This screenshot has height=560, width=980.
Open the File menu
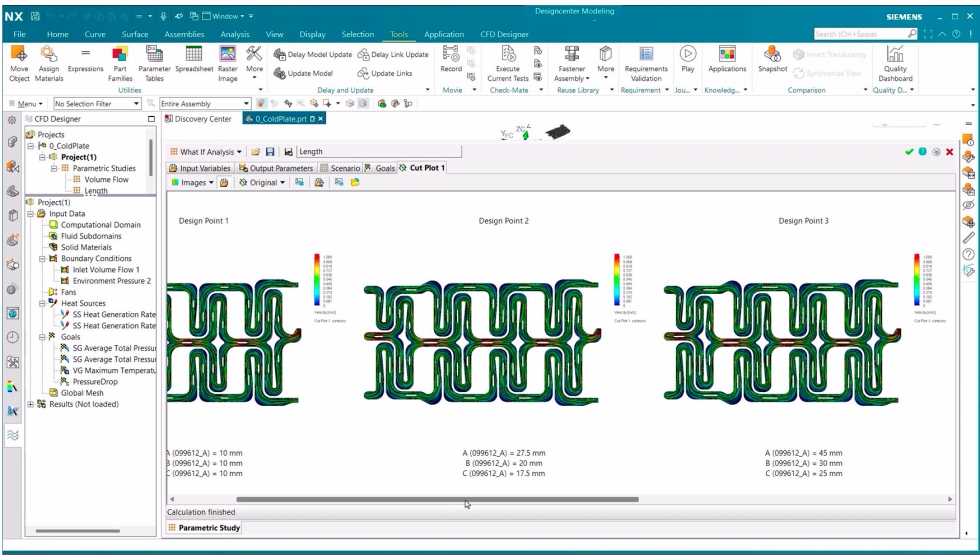(x=19, y=34)
